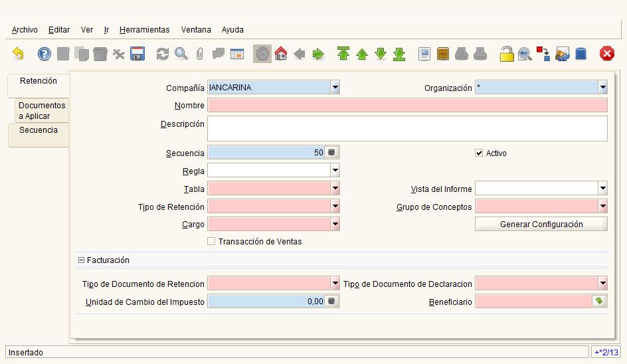Switch to the Documentos a Aplicar tab

pos(42,110)
